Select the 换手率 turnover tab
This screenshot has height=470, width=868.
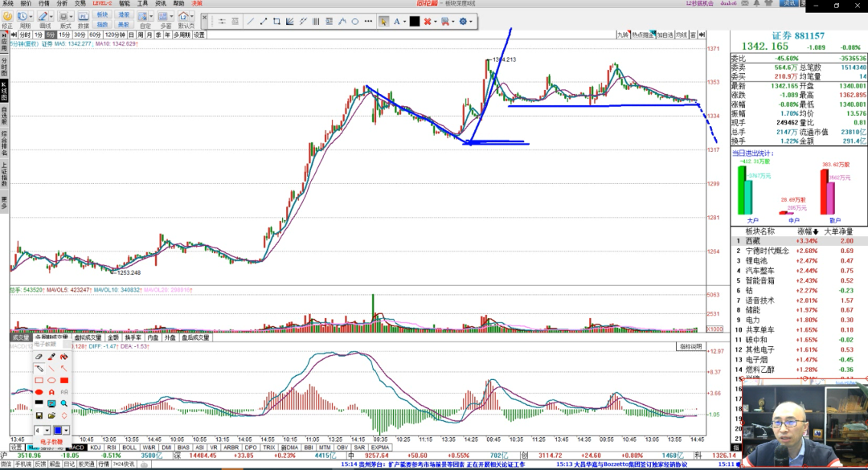[133, 337]
